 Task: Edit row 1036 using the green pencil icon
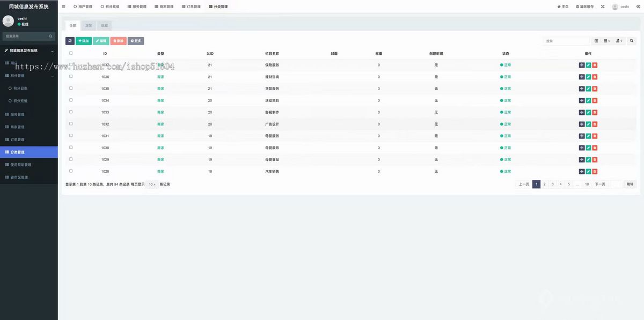point(588,77)
